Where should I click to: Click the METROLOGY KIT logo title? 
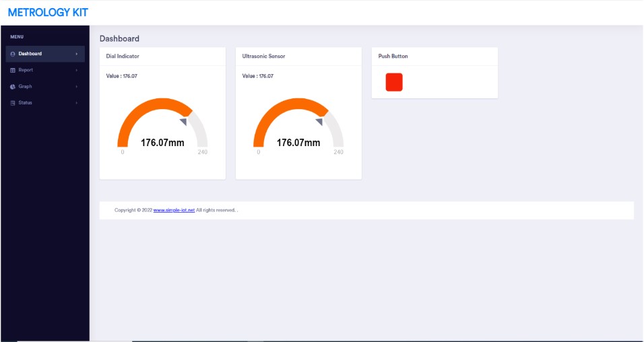(x=48, y=13)
